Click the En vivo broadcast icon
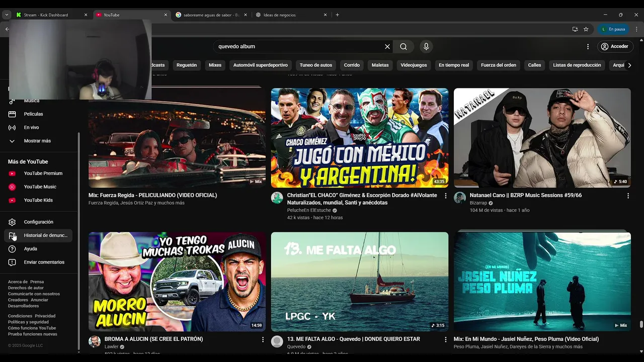 [12, 128]
